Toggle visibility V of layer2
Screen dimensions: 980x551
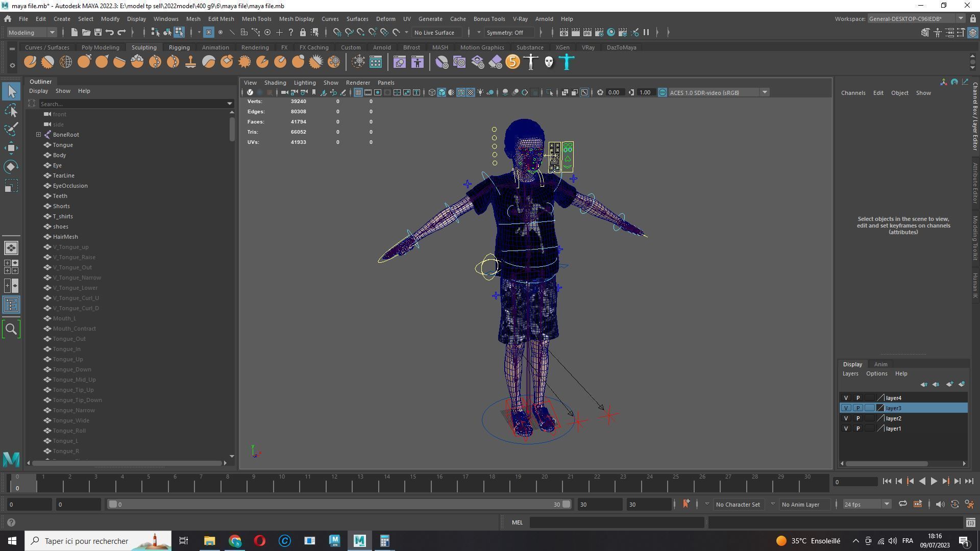(x=846, y=418)
